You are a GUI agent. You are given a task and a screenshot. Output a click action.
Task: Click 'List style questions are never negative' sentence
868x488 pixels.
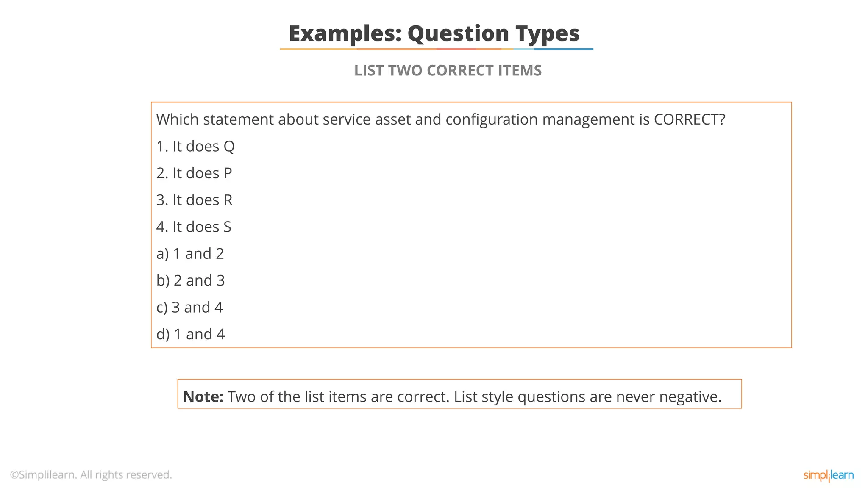(x=587, y=397)
